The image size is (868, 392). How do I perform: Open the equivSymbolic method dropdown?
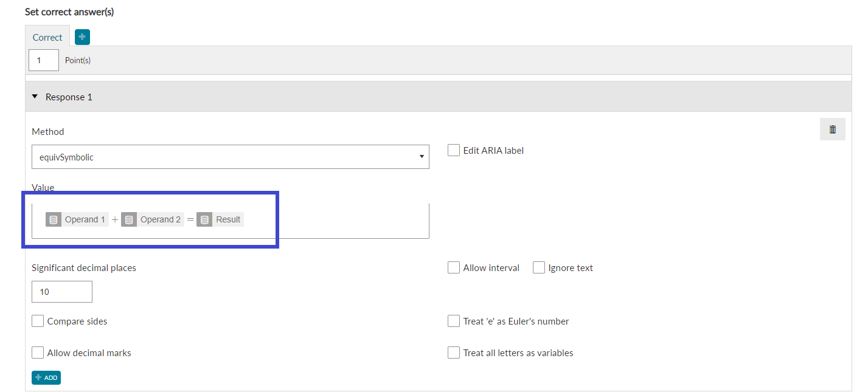tap(231, 157)
